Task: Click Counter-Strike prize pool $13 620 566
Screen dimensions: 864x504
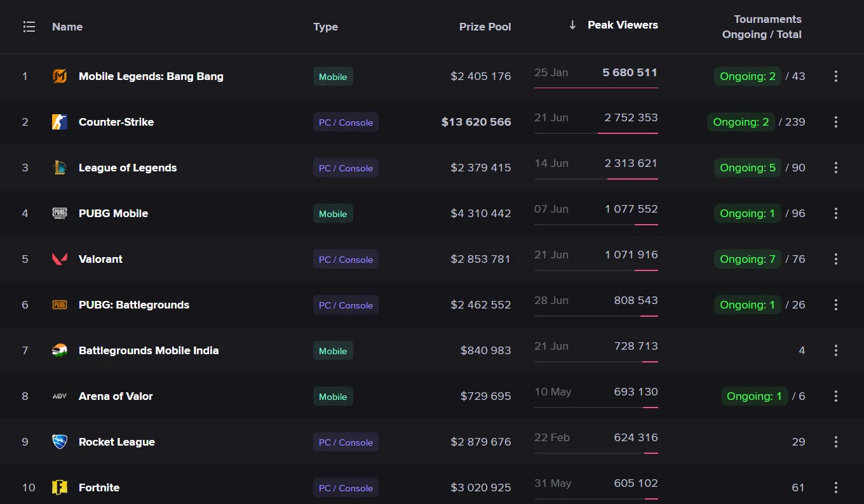Action: [x=476, y=122]
